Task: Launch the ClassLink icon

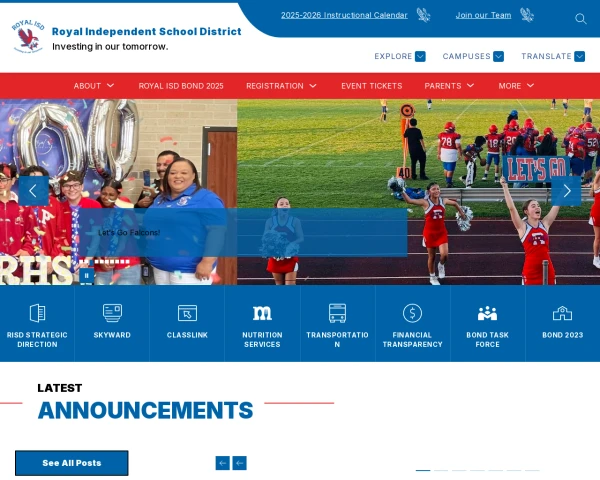Action: [187, 313]
